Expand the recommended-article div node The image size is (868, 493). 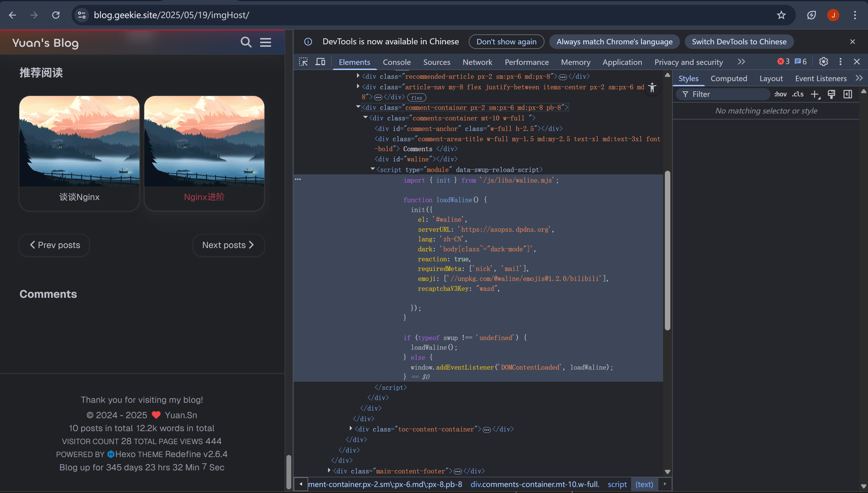pyautogui.click(x=358, y=76)
